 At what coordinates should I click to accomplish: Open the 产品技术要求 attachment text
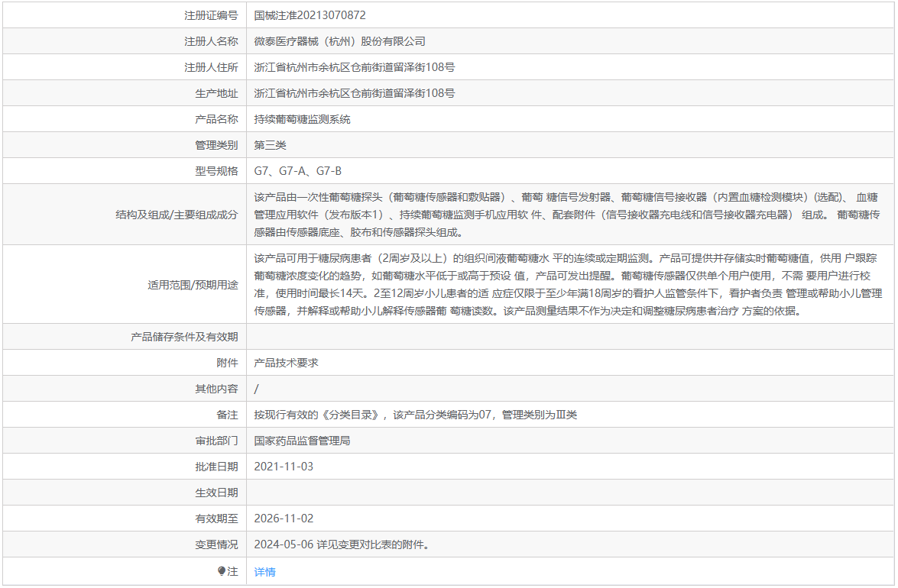point(286,363)
